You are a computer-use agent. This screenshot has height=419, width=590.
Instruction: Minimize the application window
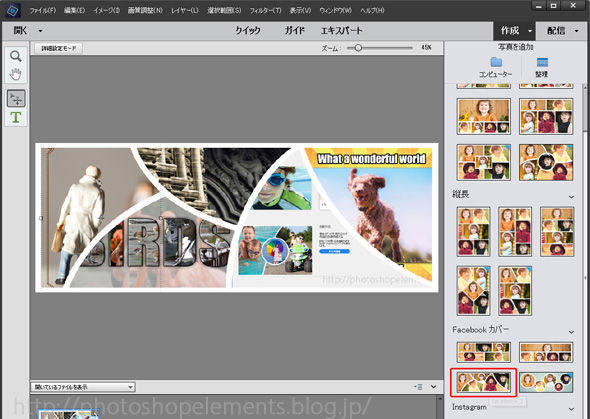[539, 6]
